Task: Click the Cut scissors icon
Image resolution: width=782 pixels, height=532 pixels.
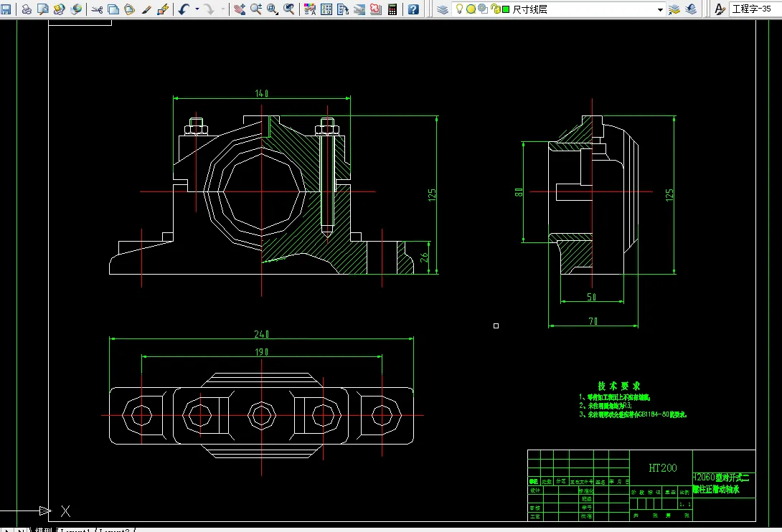Action: [x=98, y=9]
